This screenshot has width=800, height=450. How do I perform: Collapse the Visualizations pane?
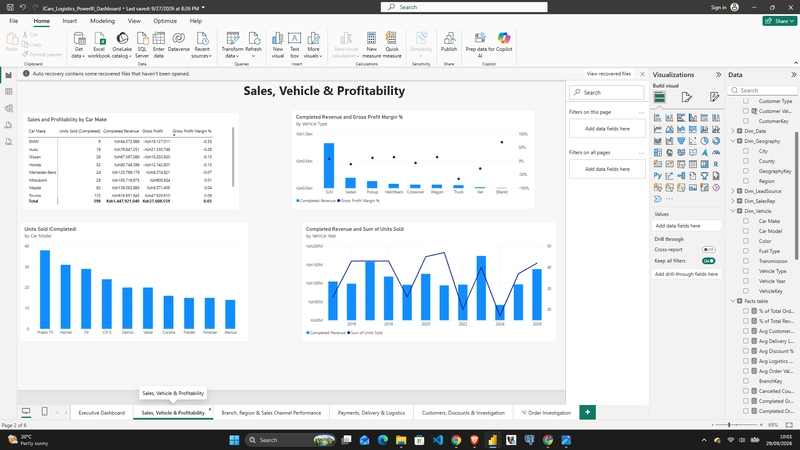[x=718, y=74]
